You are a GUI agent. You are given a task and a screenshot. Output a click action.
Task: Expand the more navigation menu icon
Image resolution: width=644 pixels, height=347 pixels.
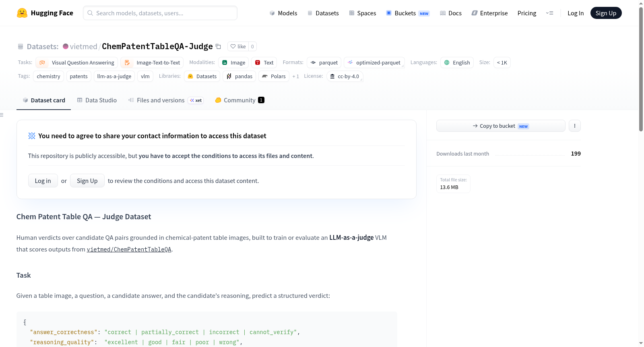(549, 13)
